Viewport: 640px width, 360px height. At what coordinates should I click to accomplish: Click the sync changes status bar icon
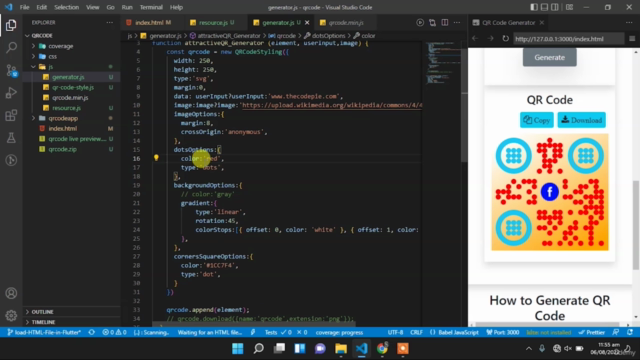click(x=92, y=332)
